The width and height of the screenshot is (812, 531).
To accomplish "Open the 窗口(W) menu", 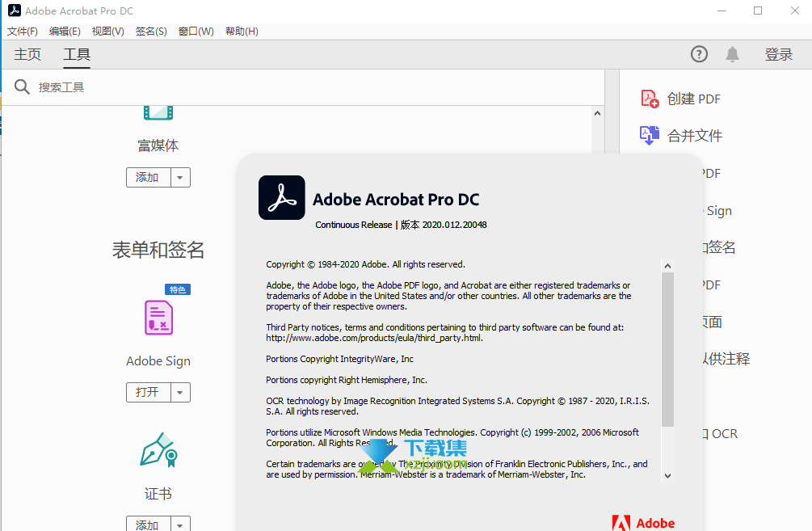I will coord(196,32).
